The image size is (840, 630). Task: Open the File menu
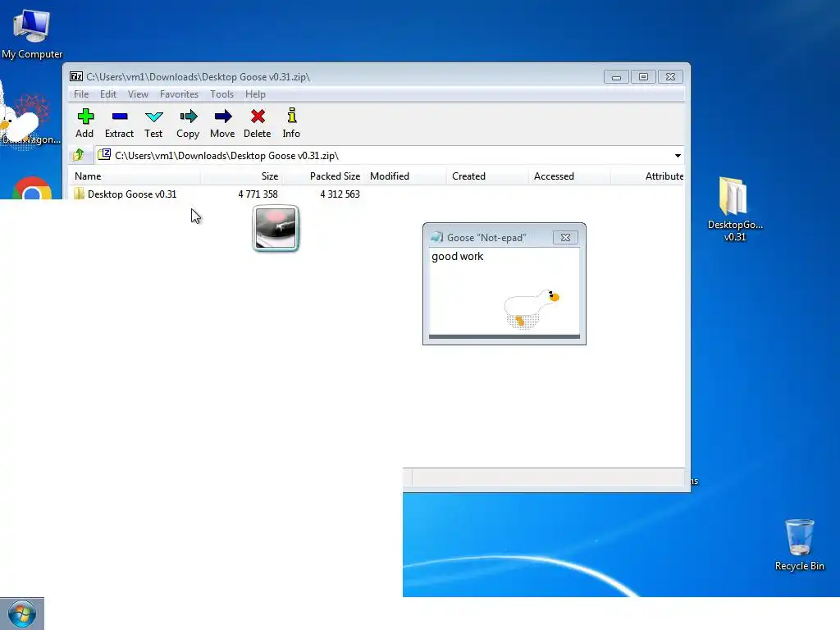81,94
